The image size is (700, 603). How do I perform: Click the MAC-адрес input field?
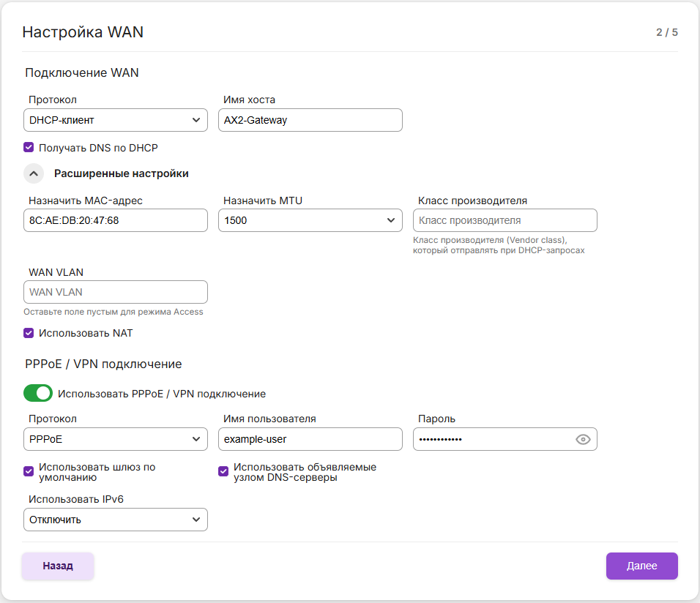click(x=116, y=220)
